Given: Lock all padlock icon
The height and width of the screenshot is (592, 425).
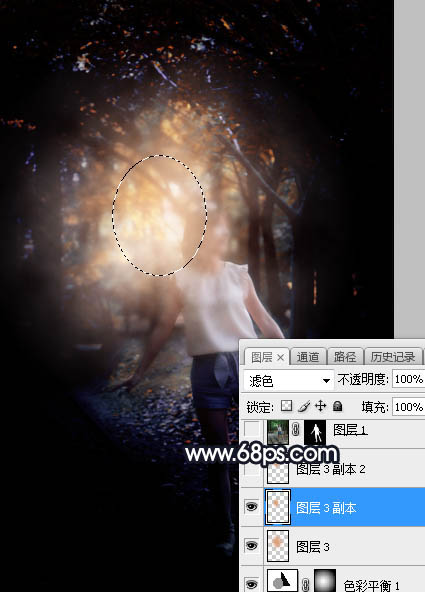Looking at the screenshot, I should click(337, 407).
